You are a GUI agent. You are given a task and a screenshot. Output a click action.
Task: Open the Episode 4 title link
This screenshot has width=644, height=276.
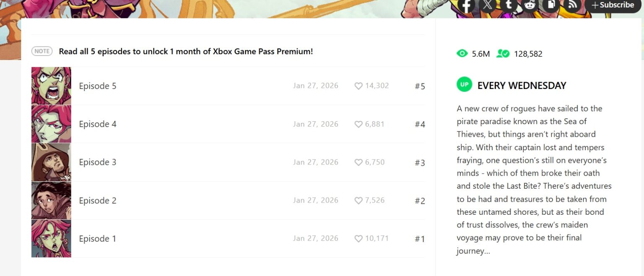98,124
